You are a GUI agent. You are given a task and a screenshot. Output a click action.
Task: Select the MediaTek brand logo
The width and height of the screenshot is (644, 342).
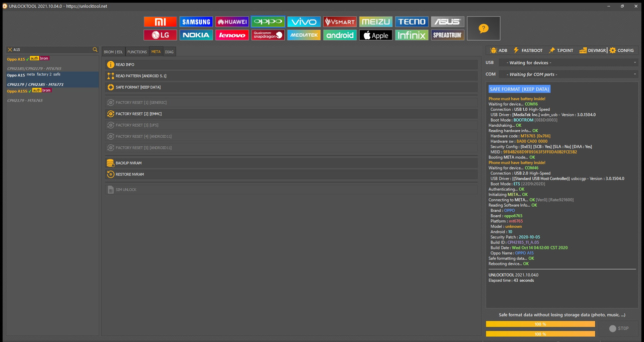(304, 35)
